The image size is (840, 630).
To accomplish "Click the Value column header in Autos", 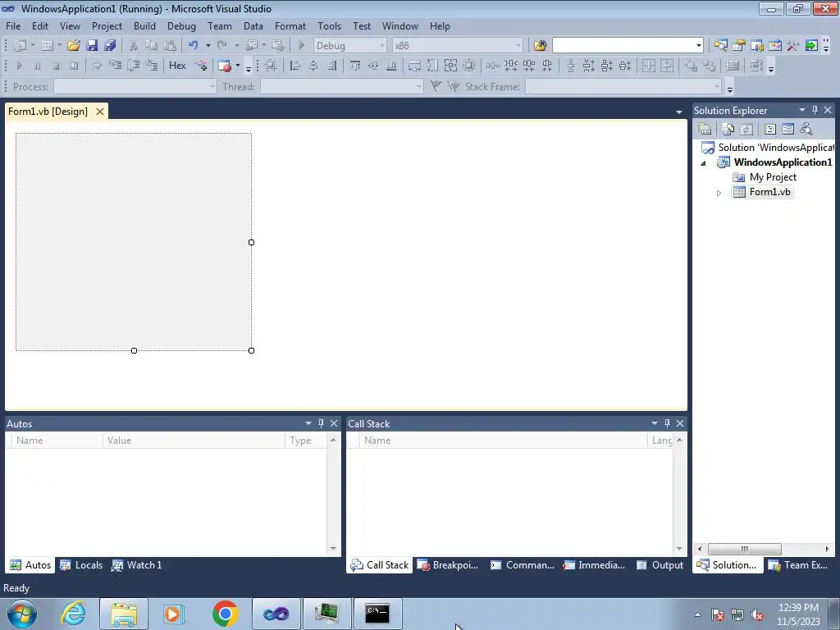I will [x=194, y=441].
